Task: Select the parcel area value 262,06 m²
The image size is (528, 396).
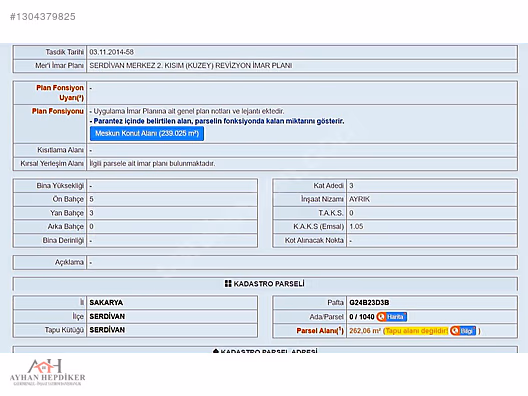Action: tap(365, 331)
